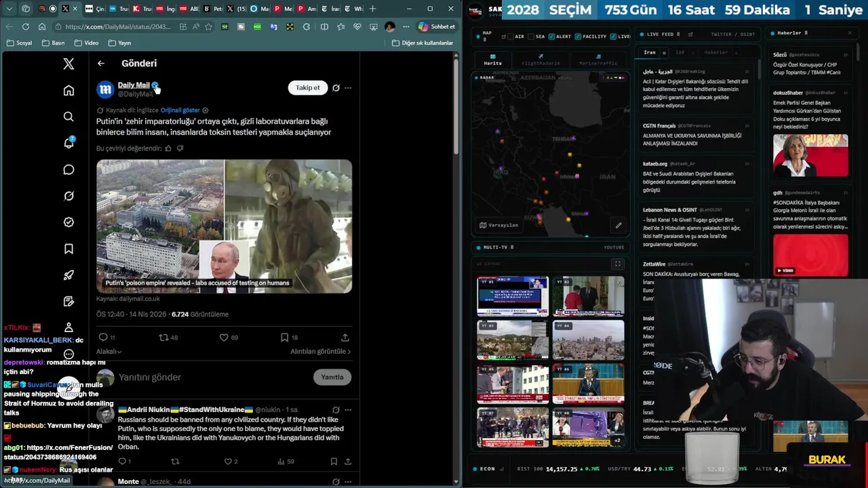868x488 pixels.
Task: Rate translation with thumbs up
Action: click(168, 148)
